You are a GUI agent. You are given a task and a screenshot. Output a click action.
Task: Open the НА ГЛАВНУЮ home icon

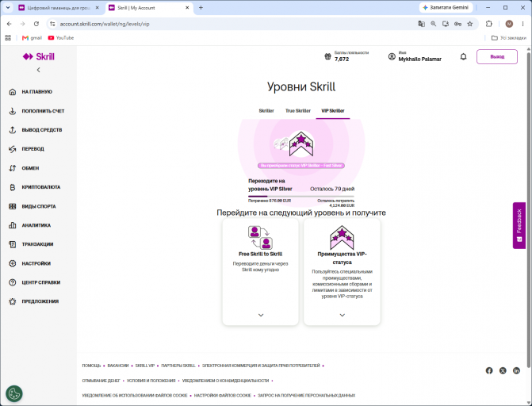point(13,92)
